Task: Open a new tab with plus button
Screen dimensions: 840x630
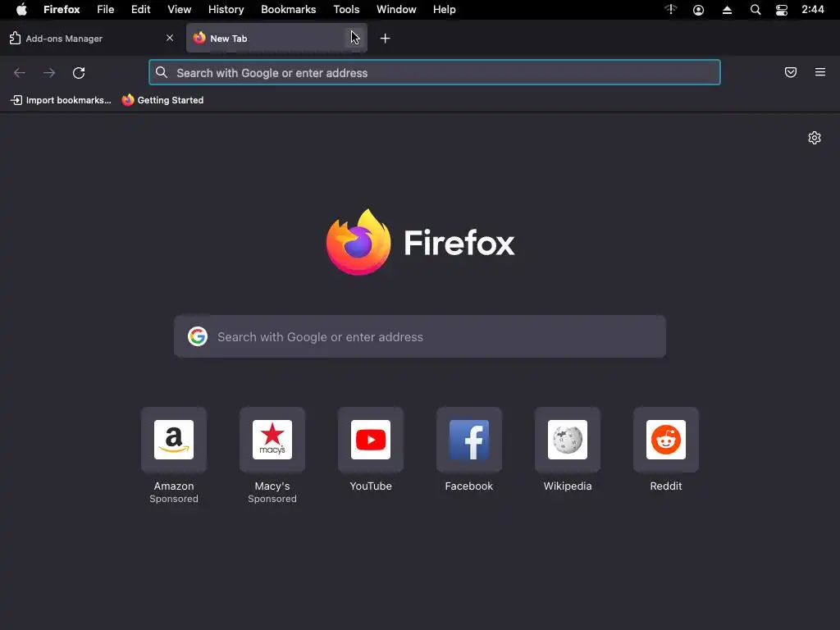Action: [x=385, y=39]
